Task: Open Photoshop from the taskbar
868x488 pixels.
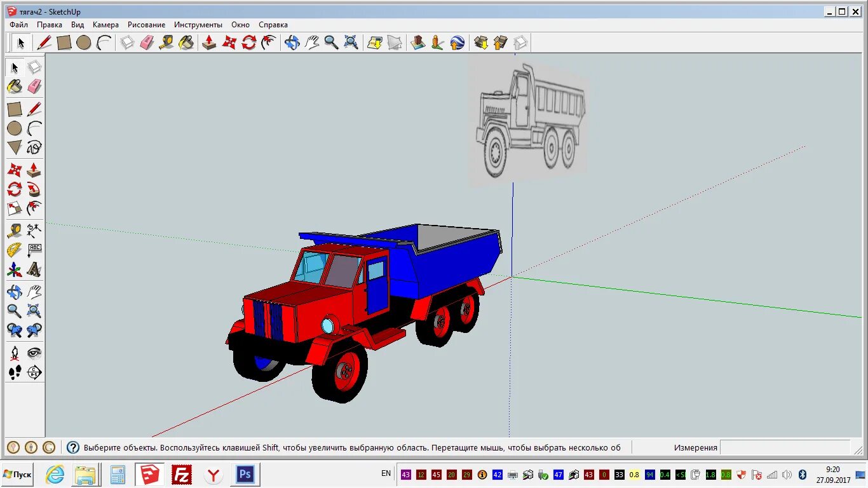Action: 245,475
